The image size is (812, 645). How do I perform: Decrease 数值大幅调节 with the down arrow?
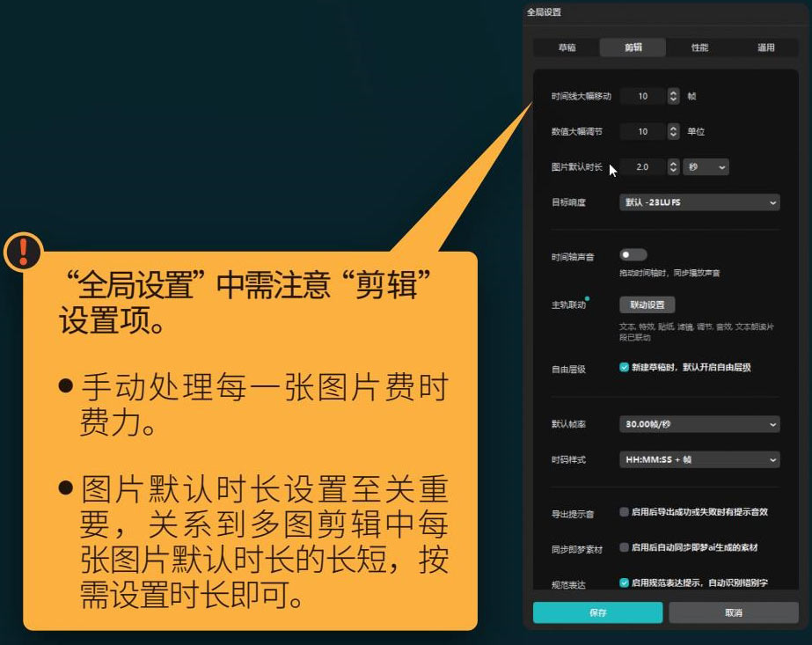673,136
